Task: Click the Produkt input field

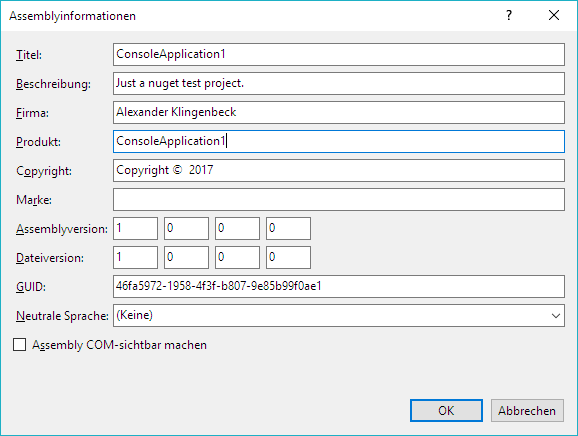Action: point(339,142)
